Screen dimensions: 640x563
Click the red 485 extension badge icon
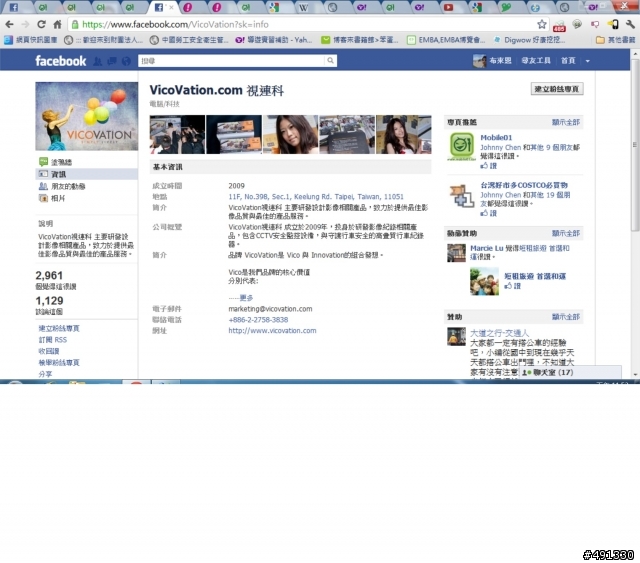tap(559, 26)
